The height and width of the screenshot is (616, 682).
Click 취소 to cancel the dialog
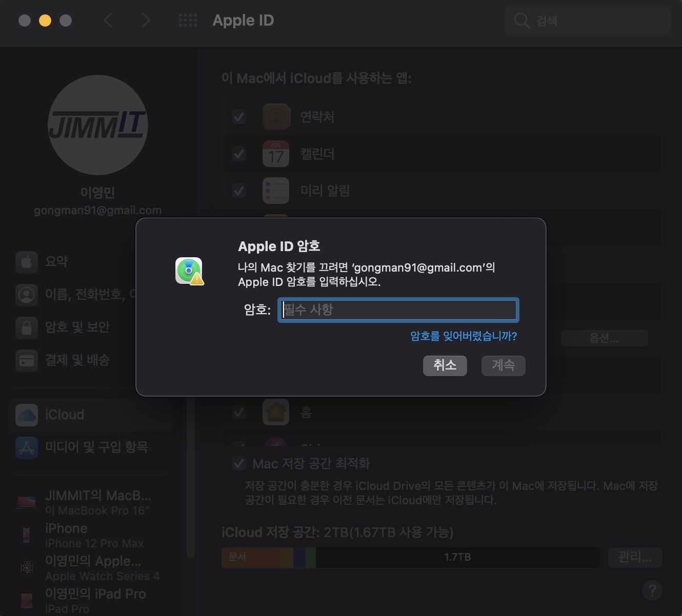point(445,365)
